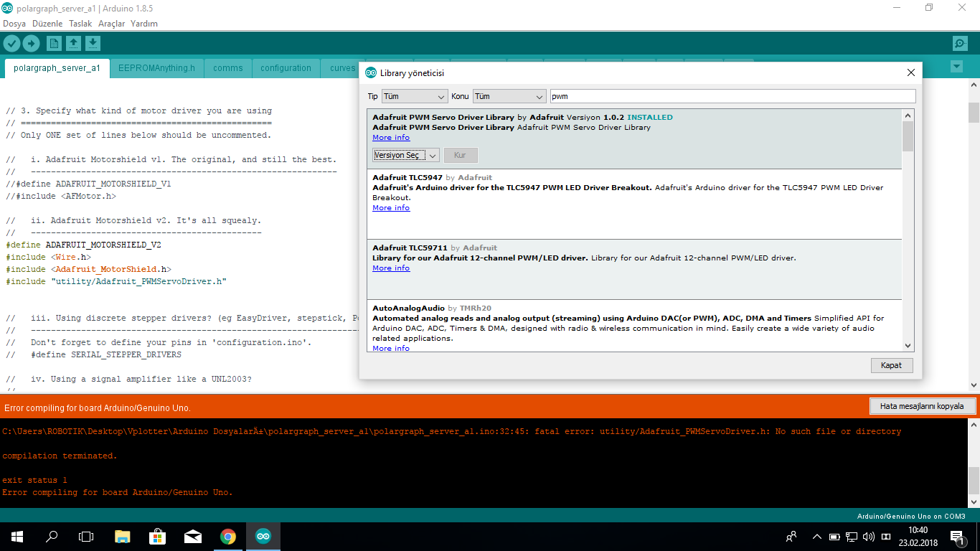This screenshot has height=551, width=980.
Task: Click the Arduino taskbar icon
Action: point(263,537)
